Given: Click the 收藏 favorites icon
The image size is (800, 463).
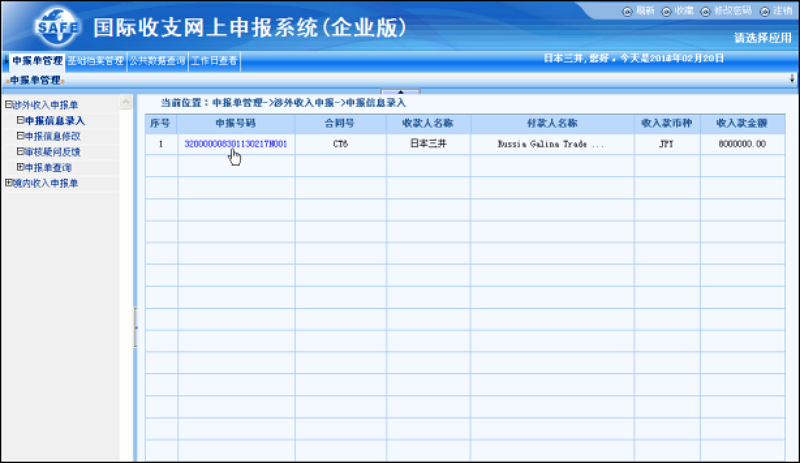Looking at the screenshot, I should click(x=666, y=10).
